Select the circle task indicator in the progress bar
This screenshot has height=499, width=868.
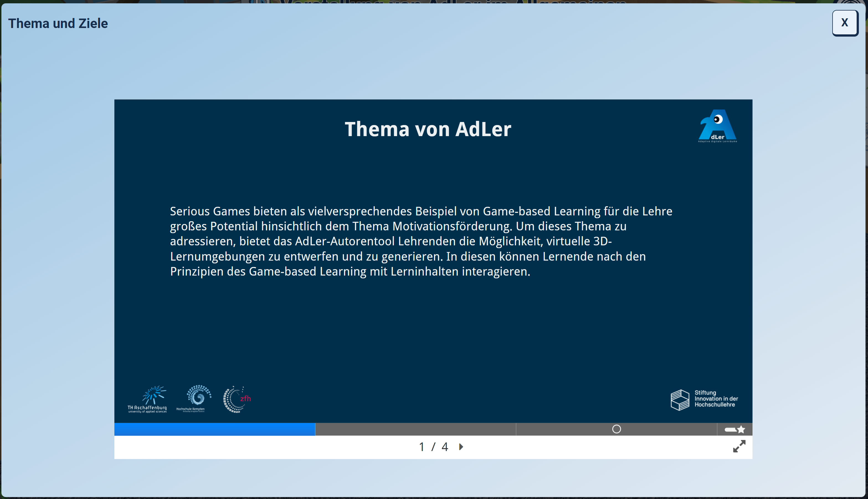(x=616, y=429)
